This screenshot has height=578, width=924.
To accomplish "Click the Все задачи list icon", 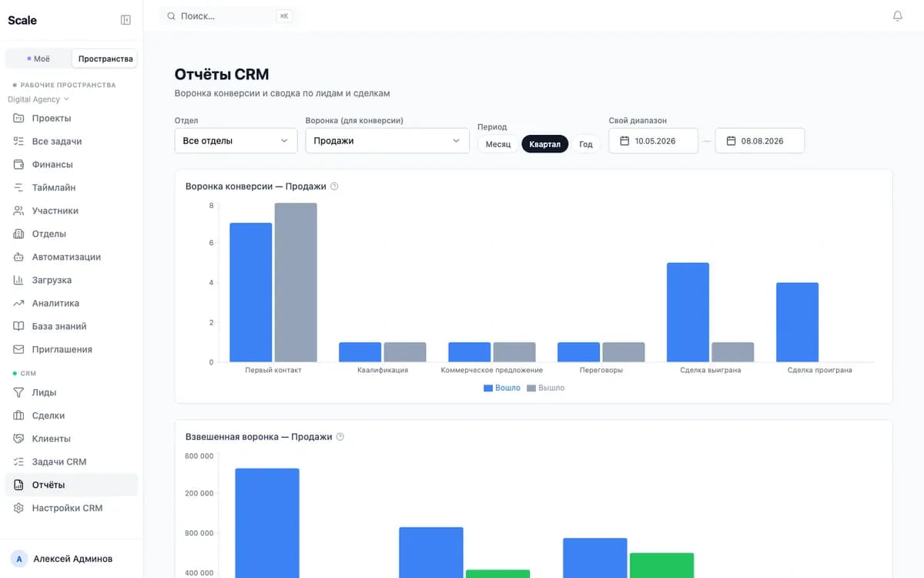I will 18,141.
